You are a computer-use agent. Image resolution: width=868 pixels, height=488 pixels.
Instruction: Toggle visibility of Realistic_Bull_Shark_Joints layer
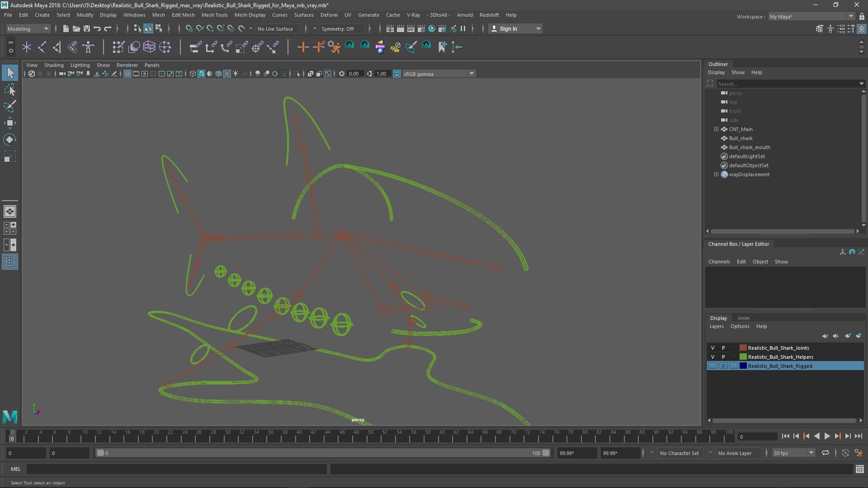tap(713, 348)
